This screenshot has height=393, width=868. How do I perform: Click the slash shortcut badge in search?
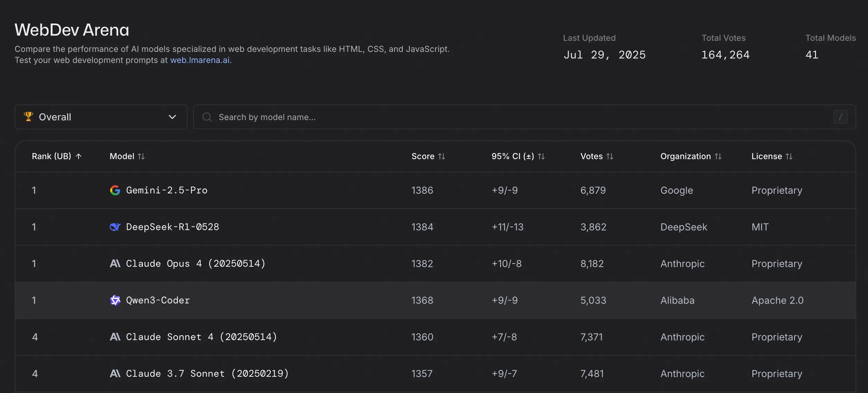pyautogui.click(x=840, y=117)
